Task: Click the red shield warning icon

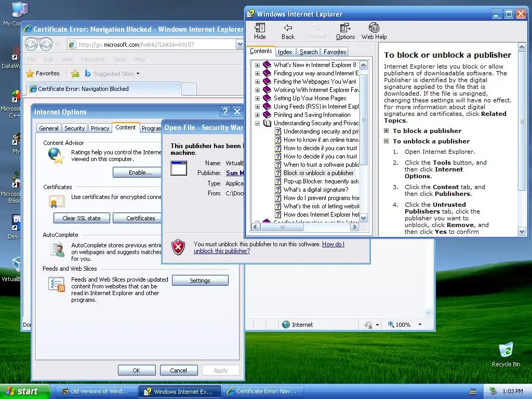Action: tap(178, 247)
